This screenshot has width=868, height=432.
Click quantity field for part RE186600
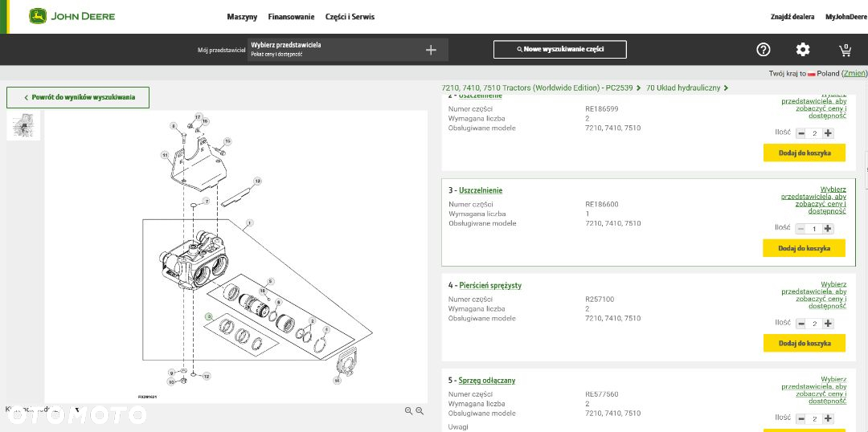(x=814, y=228)
